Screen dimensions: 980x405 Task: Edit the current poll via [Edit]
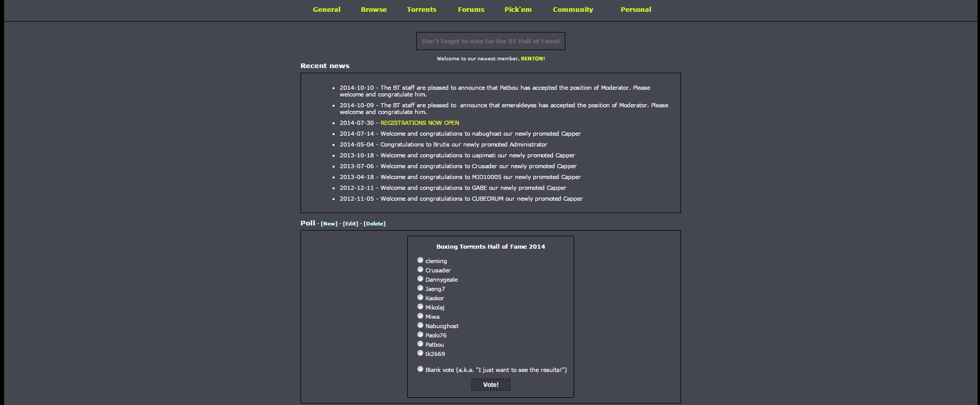[x=351, y=224]
